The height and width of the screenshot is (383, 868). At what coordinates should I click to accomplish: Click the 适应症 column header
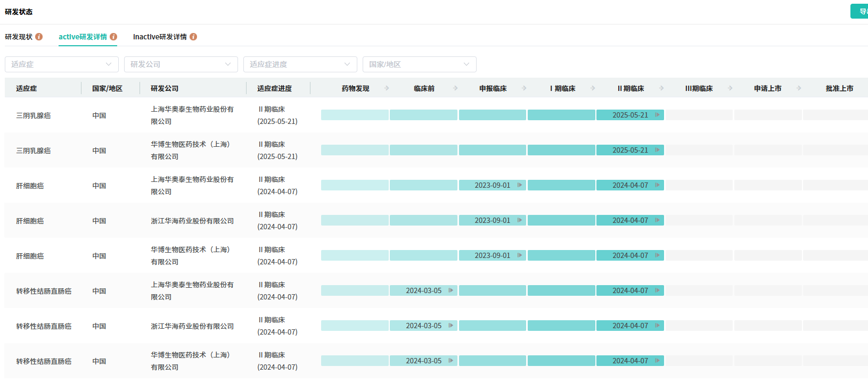pyautogui.click(x=27, y=88)
